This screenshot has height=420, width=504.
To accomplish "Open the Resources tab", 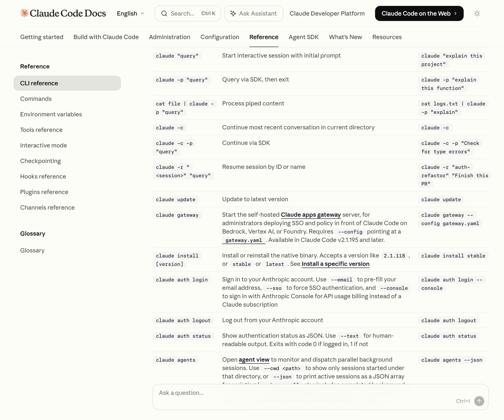I will tap(387, 37).
